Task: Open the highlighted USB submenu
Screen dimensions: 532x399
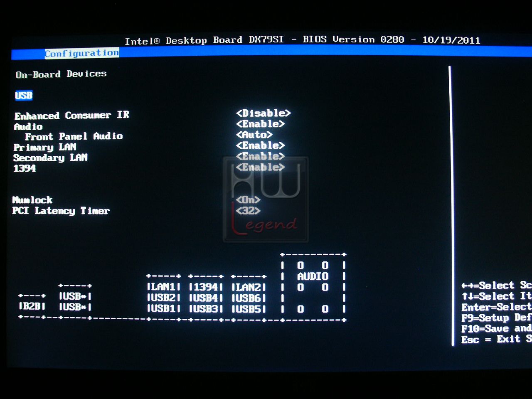Action: point(24,95)
